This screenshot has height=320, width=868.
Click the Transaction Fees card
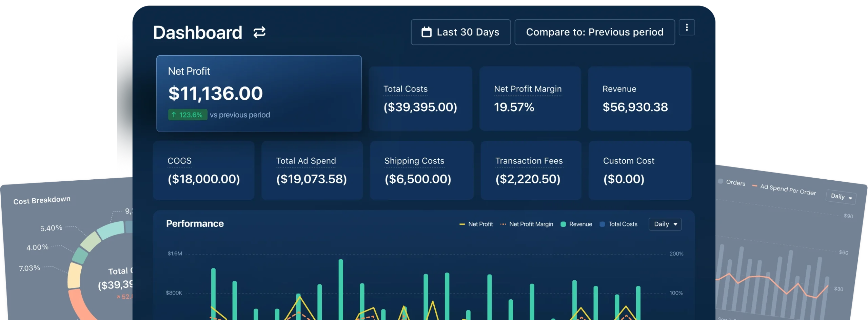point(531,171)
